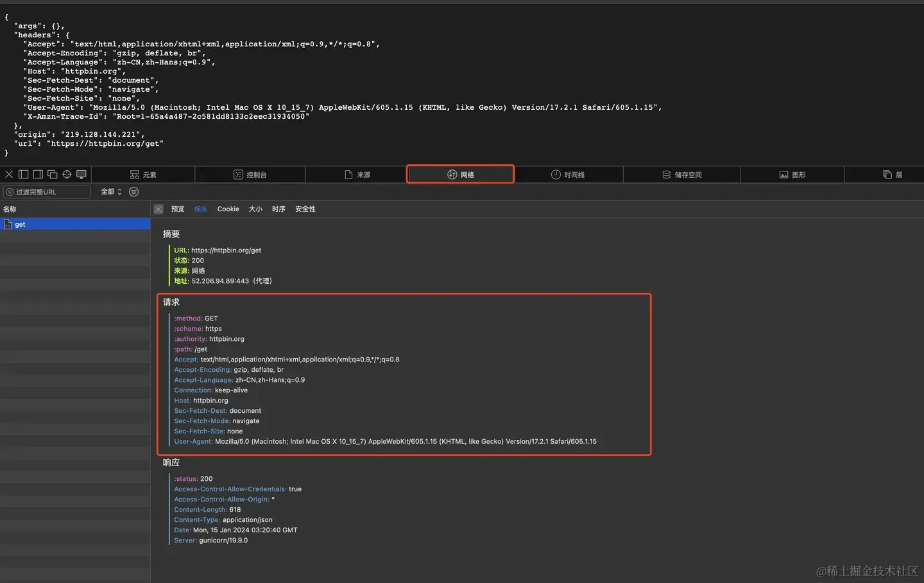Click the :status 200 response line
The image size is (924, 583).
tap(193, 479)
